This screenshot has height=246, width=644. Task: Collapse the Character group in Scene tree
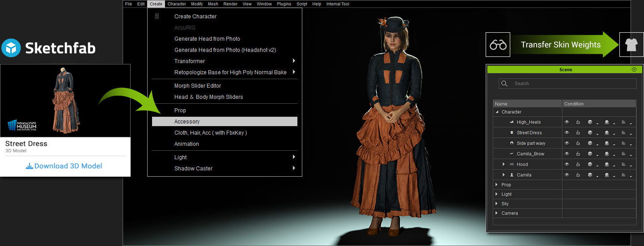(496, 112)
